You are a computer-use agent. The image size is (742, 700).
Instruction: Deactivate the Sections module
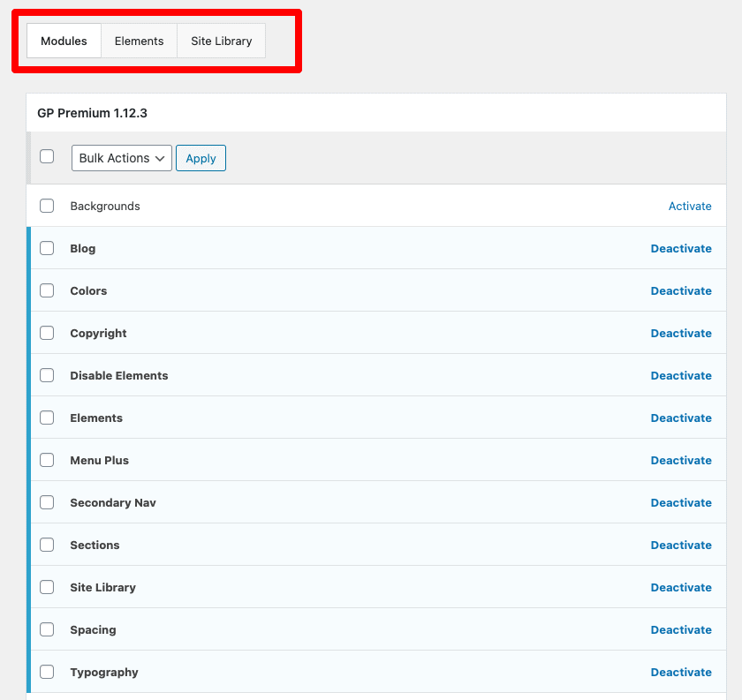point(680,545)
